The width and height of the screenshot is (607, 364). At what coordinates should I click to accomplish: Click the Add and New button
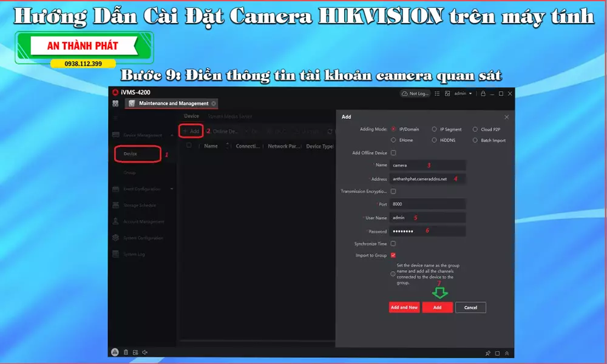point(404,308)
